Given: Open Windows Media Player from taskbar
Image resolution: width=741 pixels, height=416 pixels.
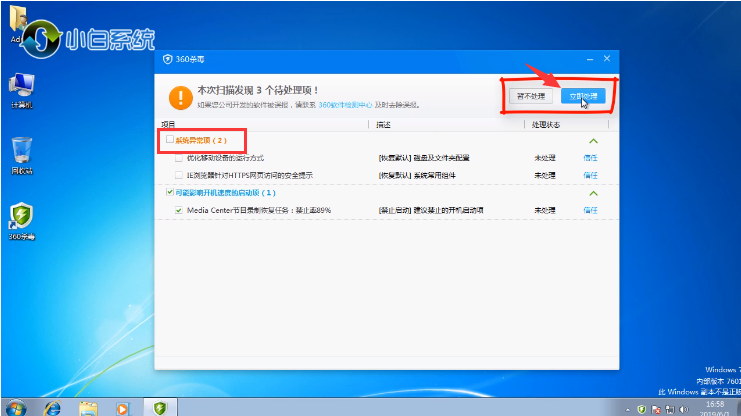Looking at the screenshot, I should [123, 408].
